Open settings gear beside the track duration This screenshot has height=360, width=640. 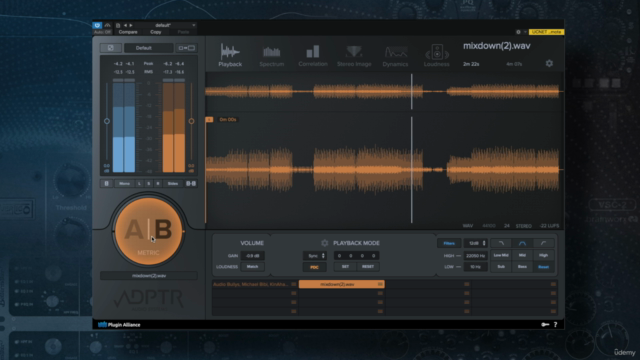(549, 63)
